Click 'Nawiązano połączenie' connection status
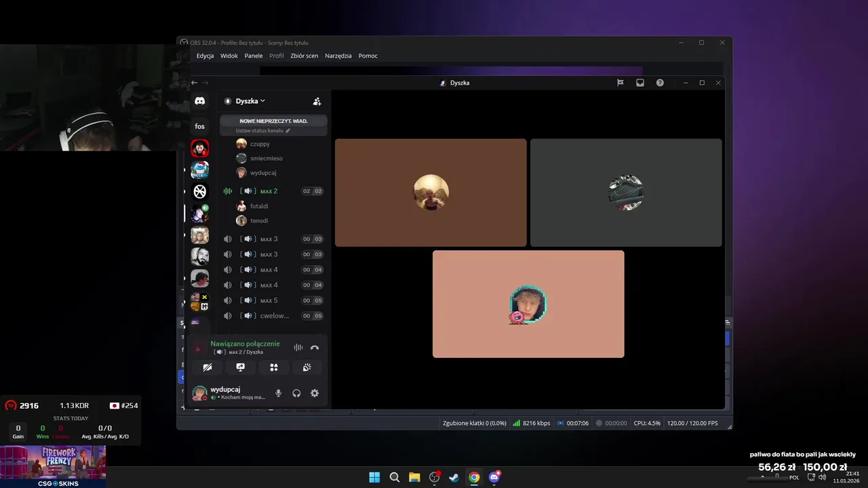 point(245,344)
